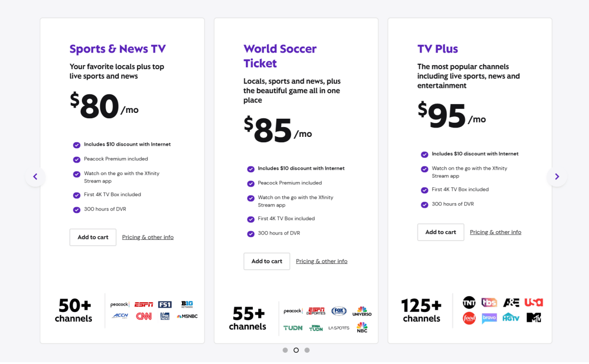Viewport: 589px width, 364px height.
Task: Select the first carousel dot
Action: (x=285, y=350)
